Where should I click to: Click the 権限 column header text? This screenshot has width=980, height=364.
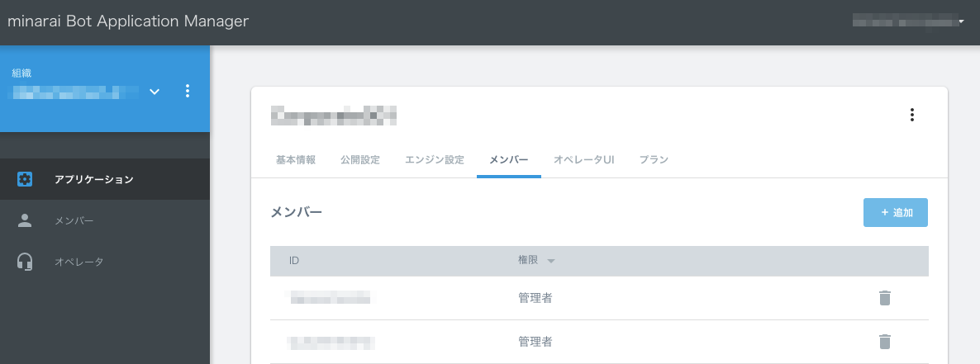528,260
